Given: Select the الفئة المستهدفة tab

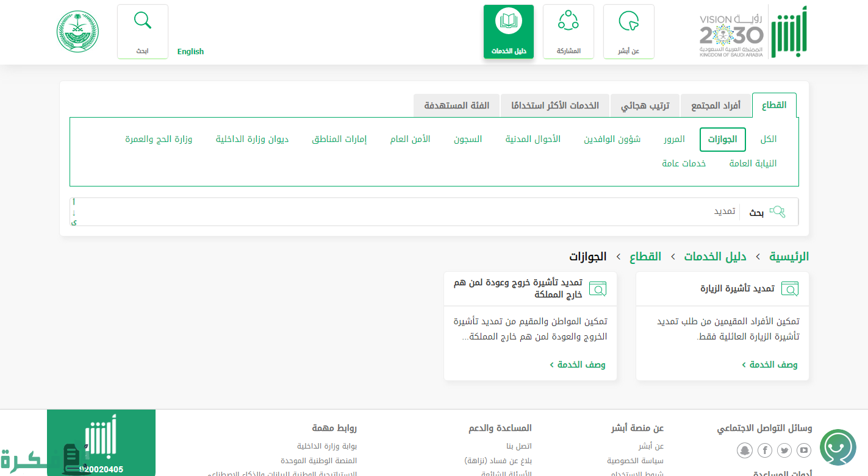Looking at the screenshot, I should 457,105.
